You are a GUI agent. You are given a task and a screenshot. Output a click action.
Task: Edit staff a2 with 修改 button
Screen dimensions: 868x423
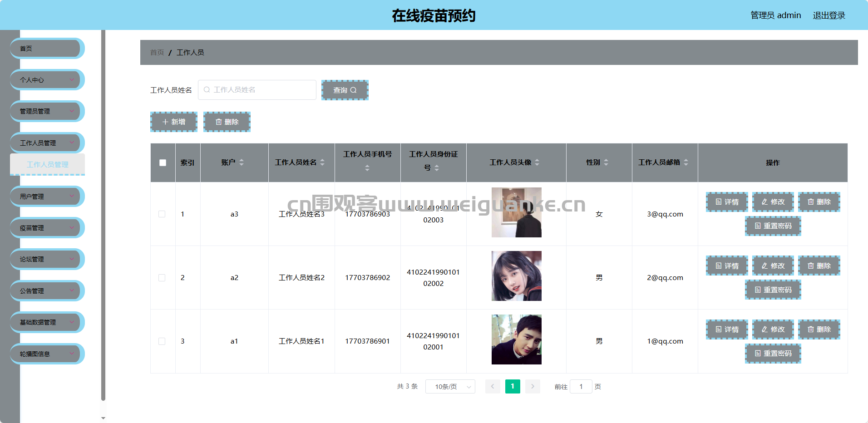(773, 266)
